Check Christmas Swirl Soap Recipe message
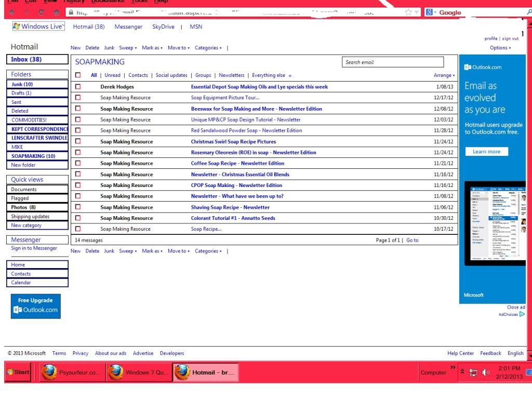532x399 pixels. [78, 141]
